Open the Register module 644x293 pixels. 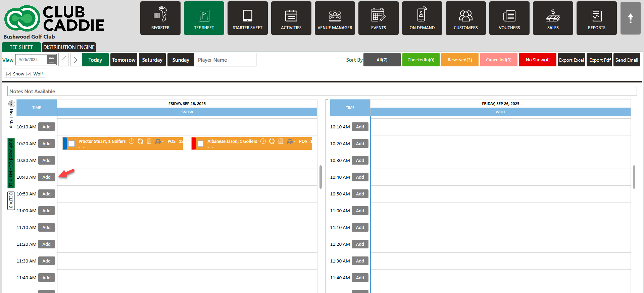click(160, 18)
